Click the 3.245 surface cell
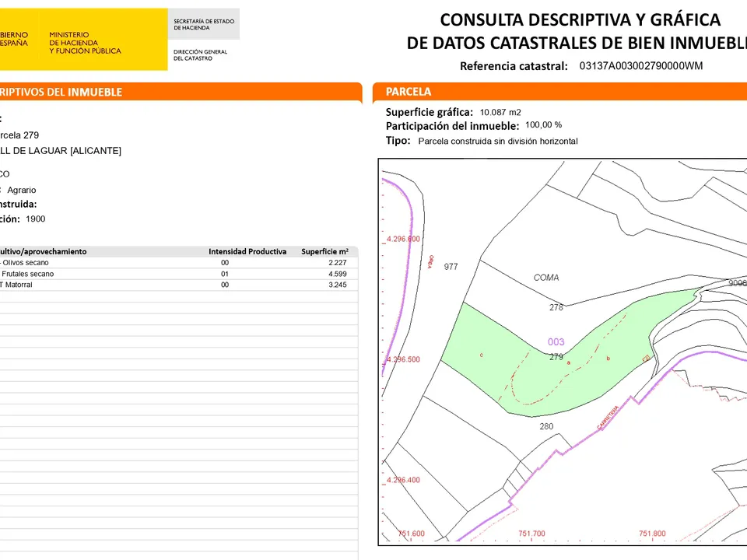The height and width of the screenshot is (560, 747). click(x=337, y=285)
